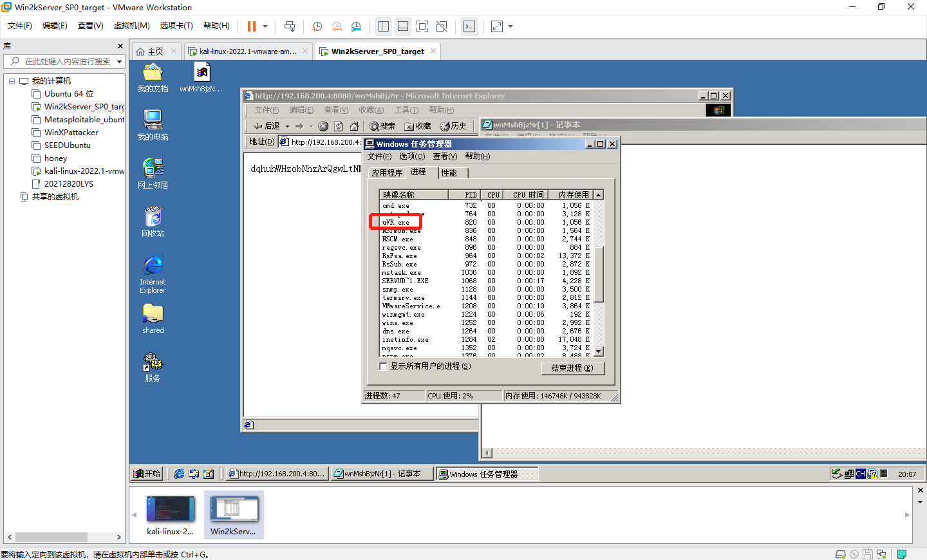
Task: Revert the VM to its previous snapshot
Action: 337,26
